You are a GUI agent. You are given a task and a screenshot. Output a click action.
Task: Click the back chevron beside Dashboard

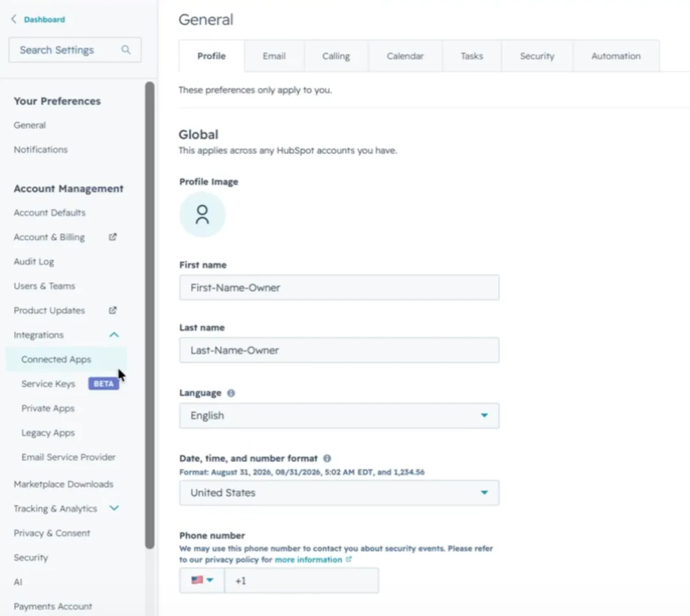[14, 19]
